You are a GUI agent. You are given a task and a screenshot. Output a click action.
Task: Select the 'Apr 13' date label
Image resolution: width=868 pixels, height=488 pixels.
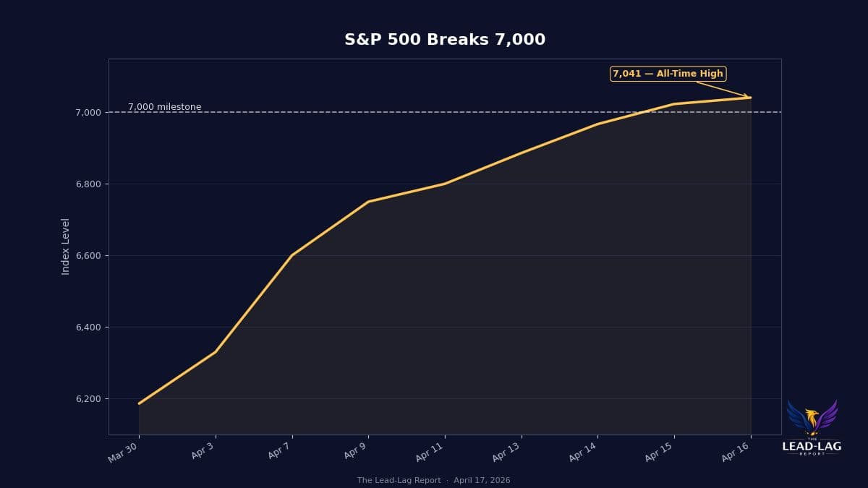tap(506, 452)
